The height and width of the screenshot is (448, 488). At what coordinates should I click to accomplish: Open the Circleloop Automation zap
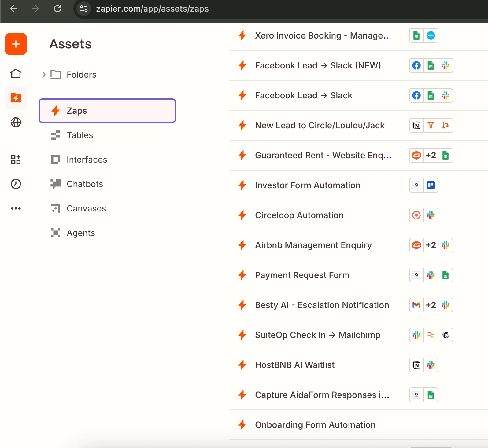(x=299, y=215)
